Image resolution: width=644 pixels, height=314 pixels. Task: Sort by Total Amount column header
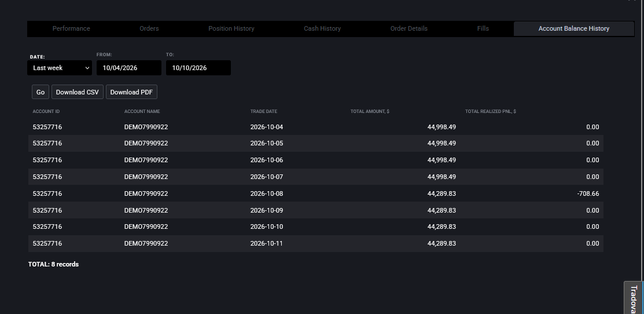370,111
